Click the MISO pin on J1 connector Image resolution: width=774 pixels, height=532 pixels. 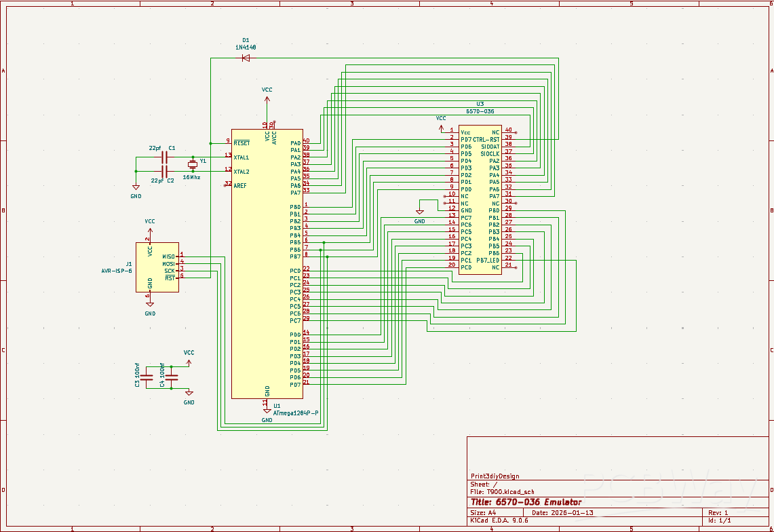pos(168,256)
